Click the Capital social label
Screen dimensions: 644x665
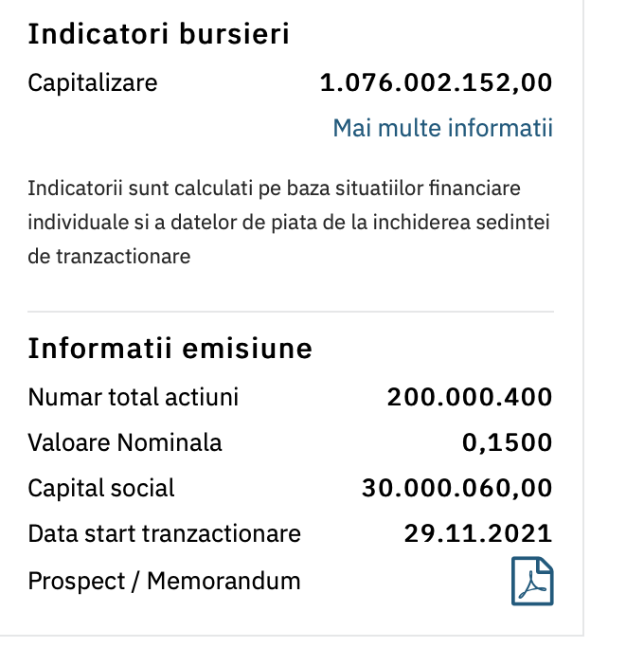[101, 488]
